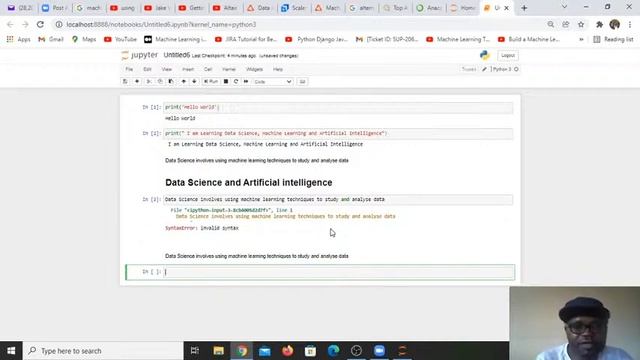Click the pencil edit mode icon
640x360 pixels.
click(x=484, y=69)
